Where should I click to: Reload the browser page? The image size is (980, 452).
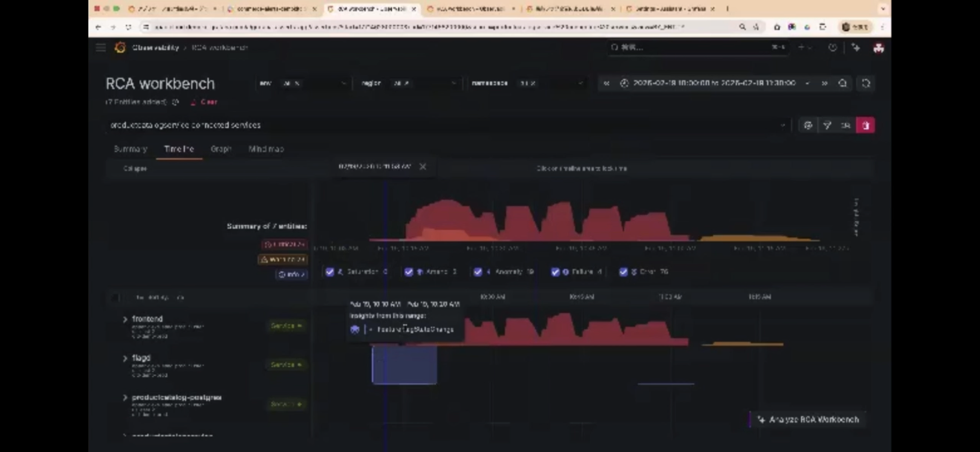129,27
